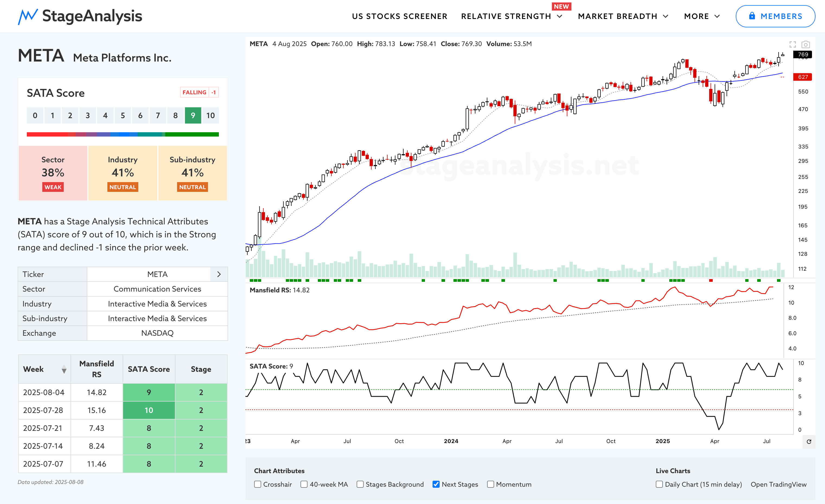Click the Meta Platforms Inc. company name

pos(122,58)
